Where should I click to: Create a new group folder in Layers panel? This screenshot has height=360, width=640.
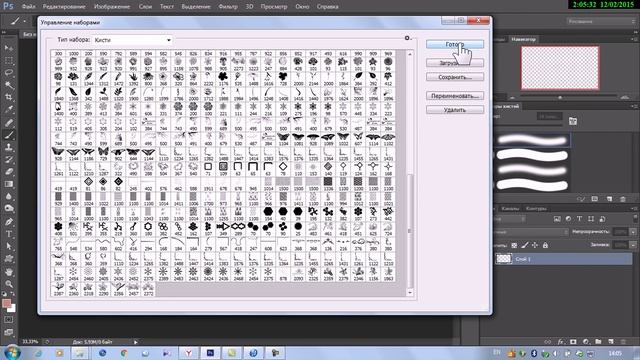[598, 342]
